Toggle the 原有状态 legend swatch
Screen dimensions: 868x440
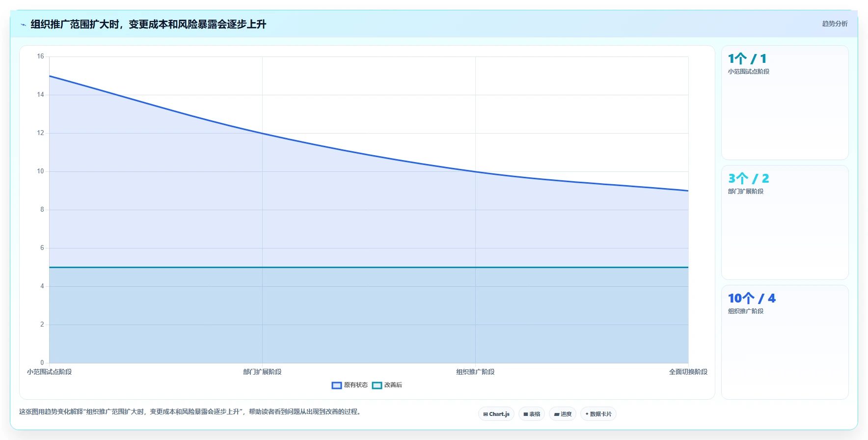point(337,385)
